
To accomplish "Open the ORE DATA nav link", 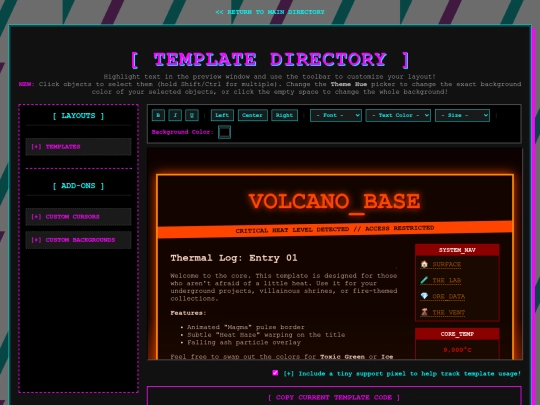I will 449,297.
